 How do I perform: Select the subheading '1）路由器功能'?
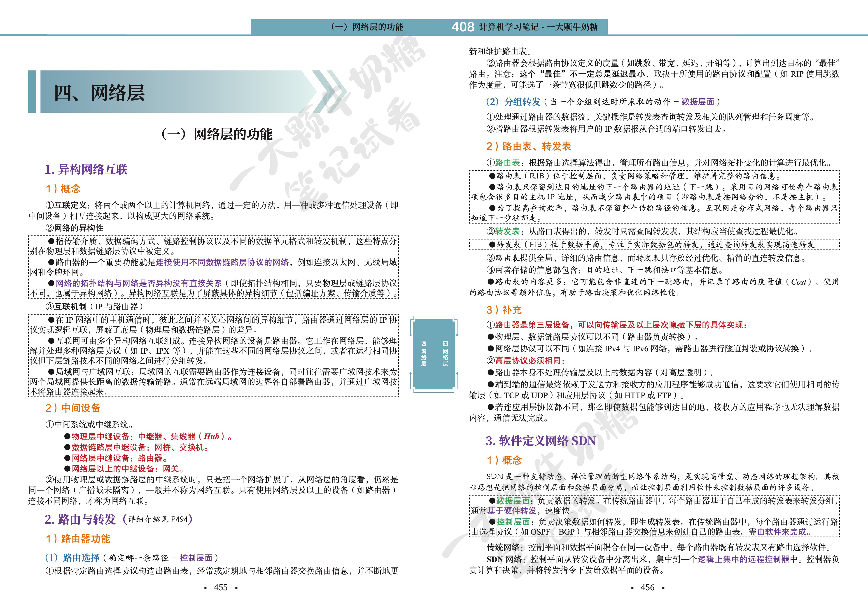click(77, 539)
